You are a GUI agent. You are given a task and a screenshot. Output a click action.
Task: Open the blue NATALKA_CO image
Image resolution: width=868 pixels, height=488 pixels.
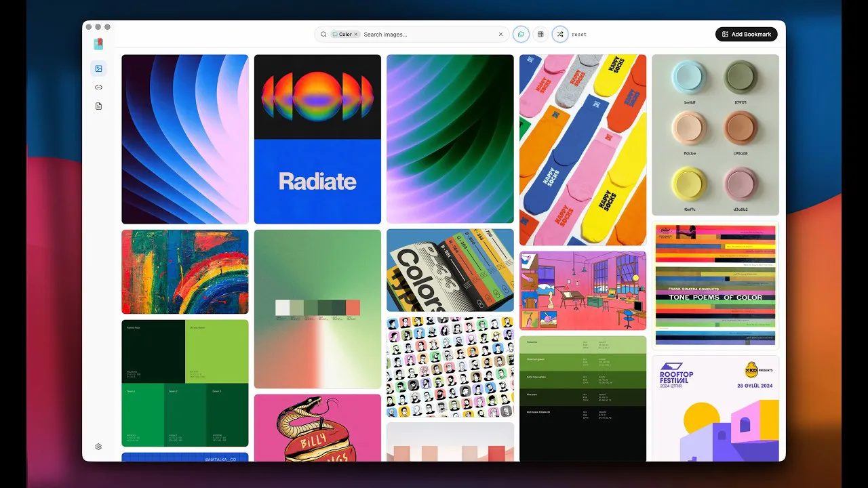click(x=185, y=457)
